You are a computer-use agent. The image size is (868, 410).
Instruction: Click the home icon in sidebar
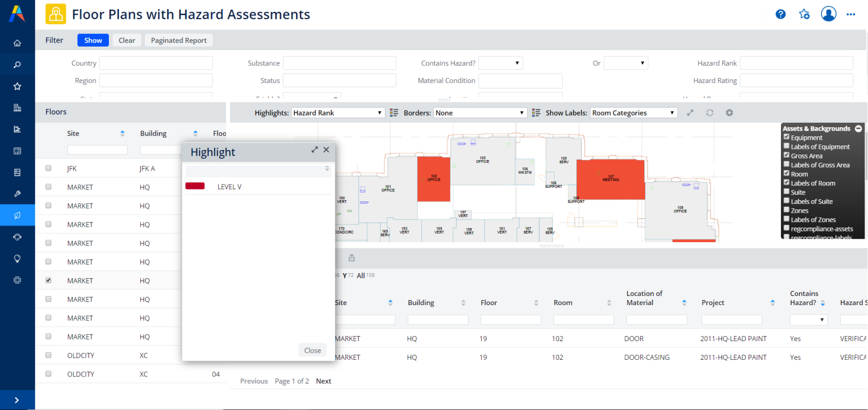click(x=17, y=43)
